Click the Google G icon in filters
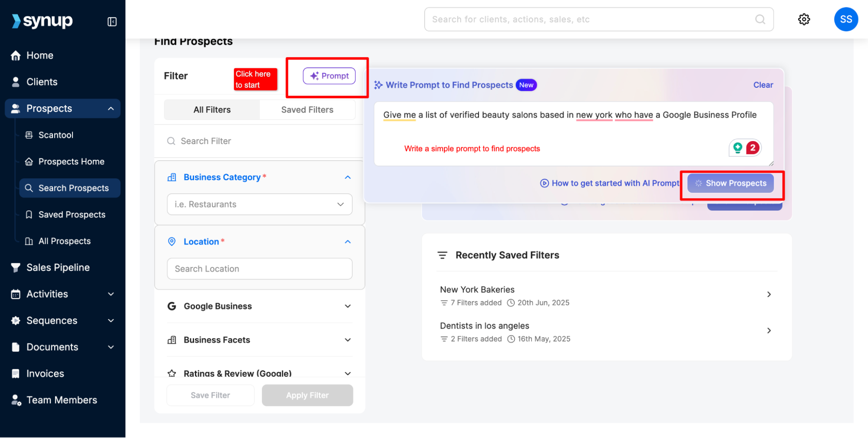 (172, 306)
